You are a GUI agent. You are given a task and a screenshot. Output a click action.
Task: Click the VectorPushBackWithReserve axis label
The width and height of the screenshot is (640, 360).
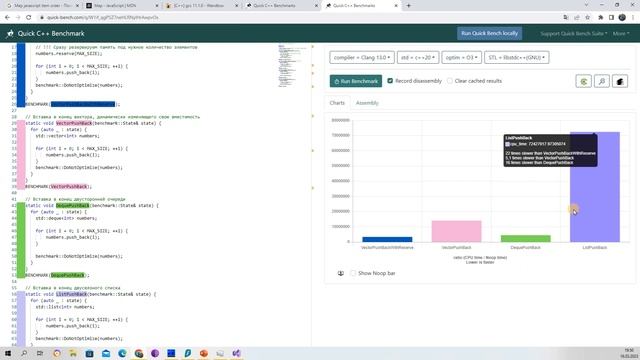(x=387, y=248)
